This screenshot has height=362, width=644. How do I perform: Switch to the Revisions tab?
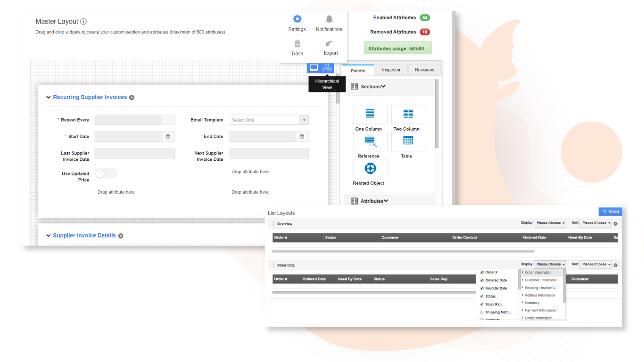(x=424, y=70)
